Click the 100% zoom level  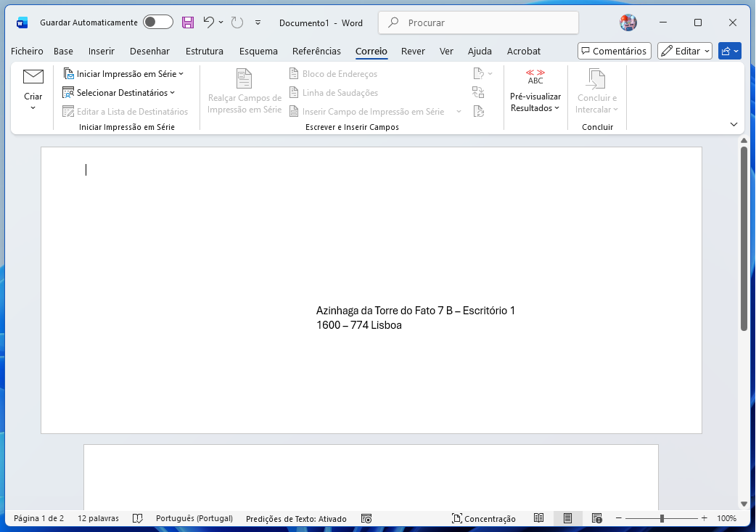tap(726, 518)
